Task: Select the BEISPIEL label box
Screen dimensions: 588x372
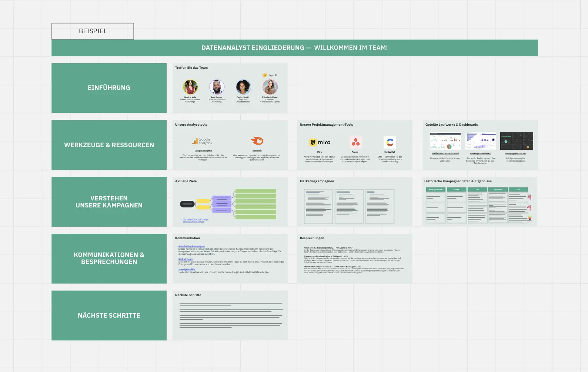Action: (93, 31)
